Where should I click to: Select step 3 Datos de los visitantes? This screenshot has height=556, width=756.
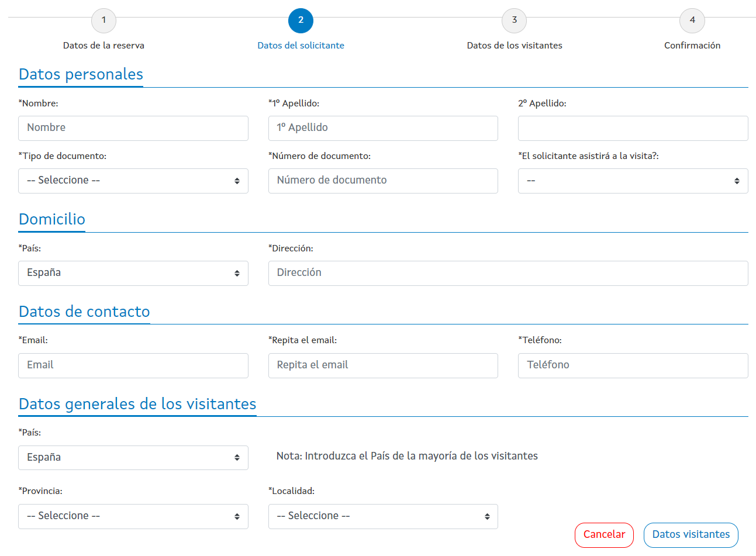tap(514, 20)
